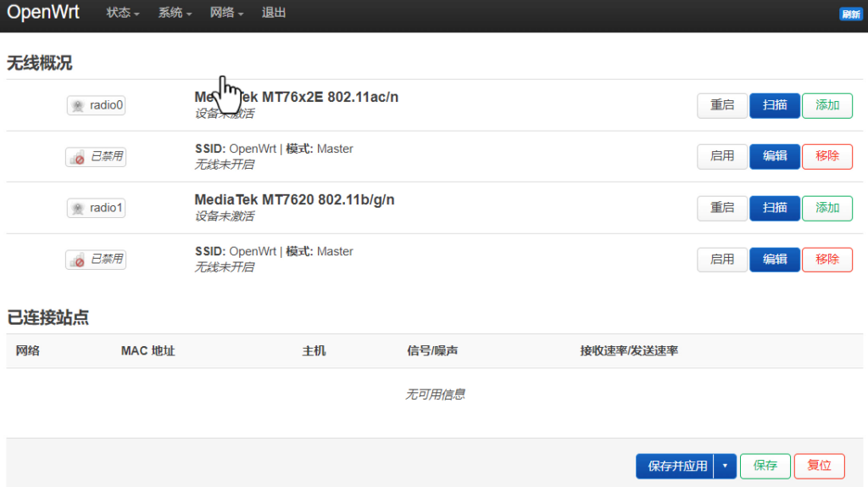868x487 pixels.
Task: Click the 主机 column header
Action: (314, 350)
